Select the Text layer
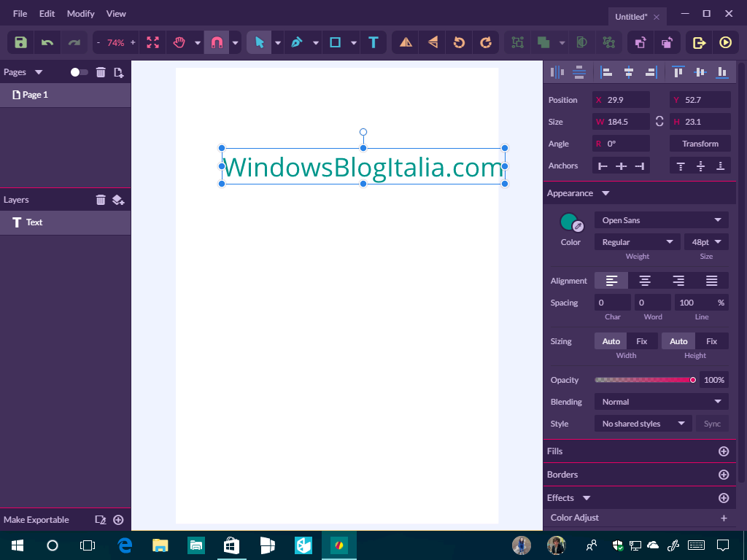747x560 pixels. pos(65,222)
